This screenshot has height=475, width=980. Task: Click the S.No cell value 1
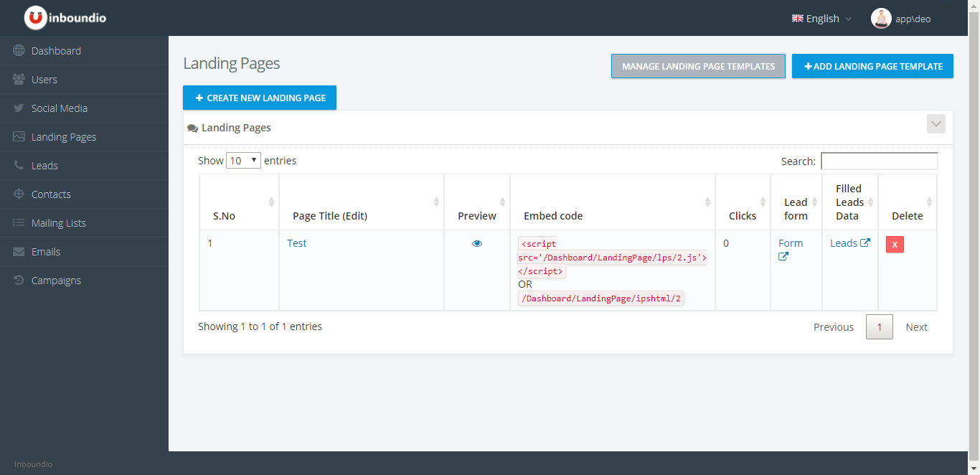coord(210,243)
